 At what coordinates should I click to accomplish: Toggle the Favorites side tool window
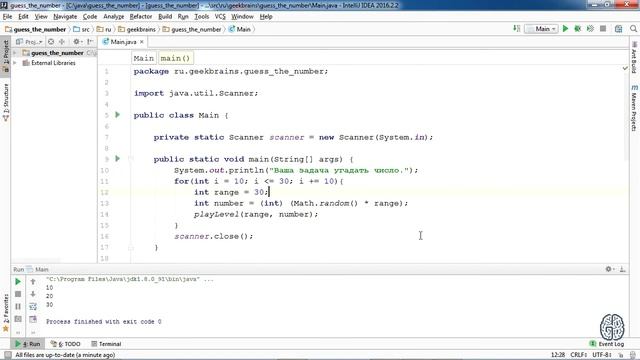(5, 313)
